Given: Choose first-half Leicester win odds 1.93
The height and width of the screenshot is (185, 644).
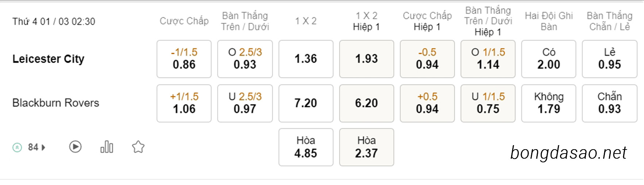Looking at the screenshot, I should pos(367,59).
